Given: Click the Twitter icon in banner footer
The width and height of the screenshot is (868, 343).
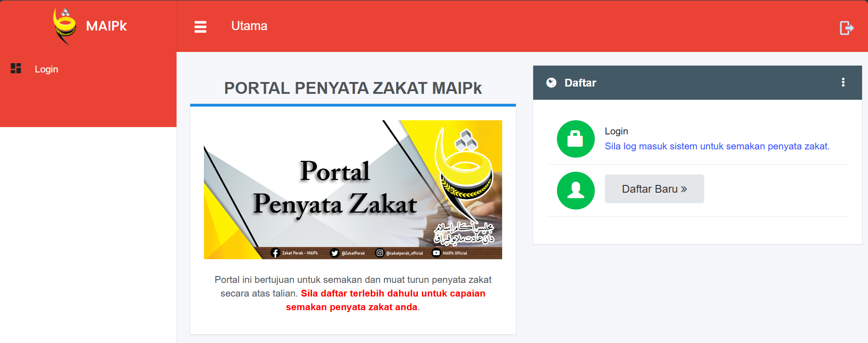Looking at the screenshot, I should 334,253.
